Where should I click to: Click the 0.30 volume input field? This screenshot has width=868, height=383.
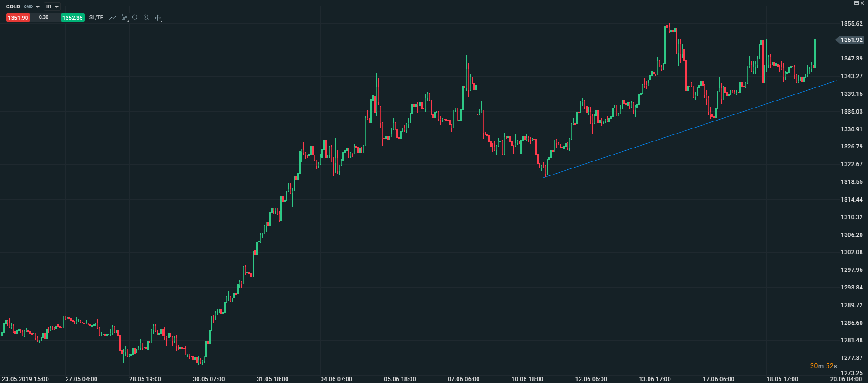(x=44, y=17)
